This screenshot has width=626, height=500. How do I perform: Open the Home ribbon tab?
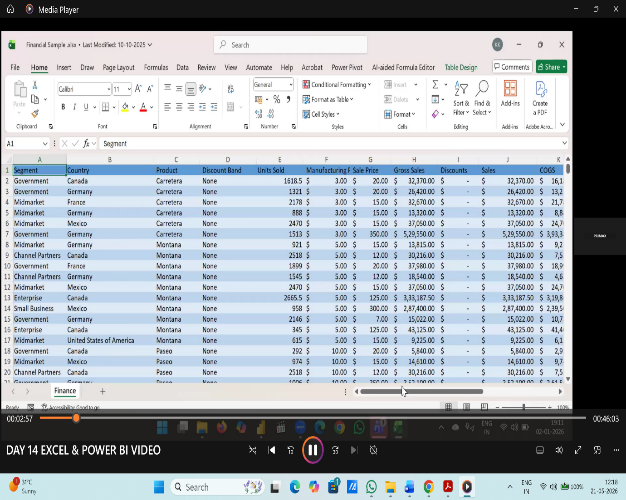click(x=39, y=67)
